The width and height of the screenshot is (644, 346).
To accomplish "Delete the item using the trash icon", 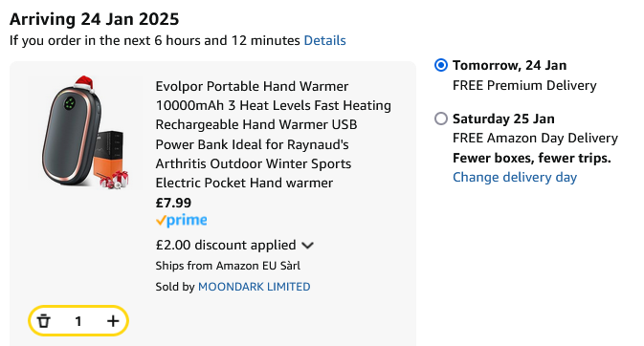I will pos(44,321).
